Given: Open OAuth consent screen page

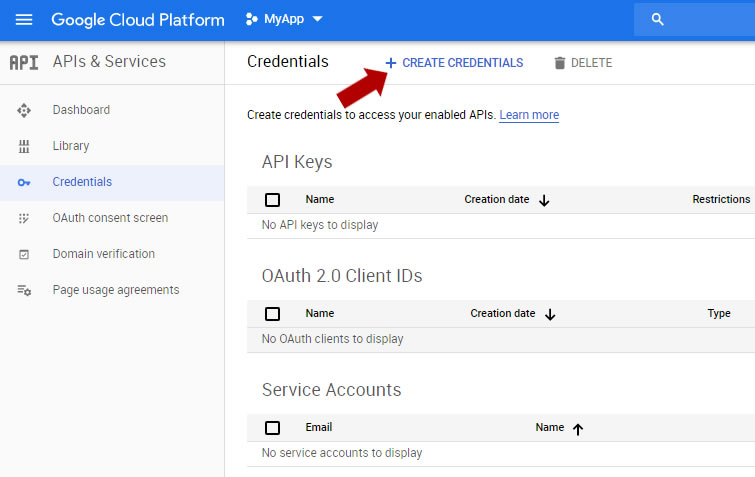Looking at the screenshot, I should 110,218.
